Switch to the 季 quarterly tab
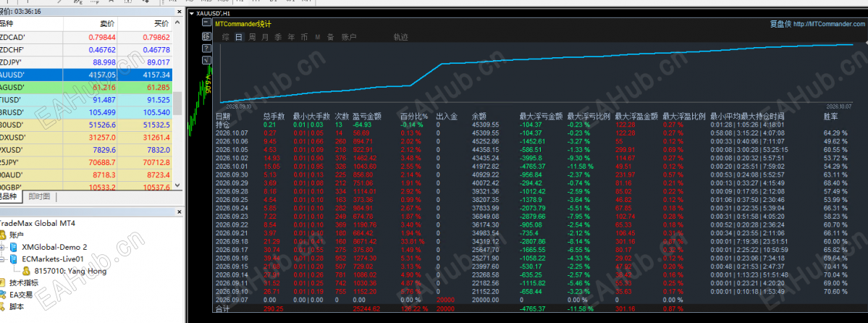Screen dimensions: 868x323 (x=278, y=37)
